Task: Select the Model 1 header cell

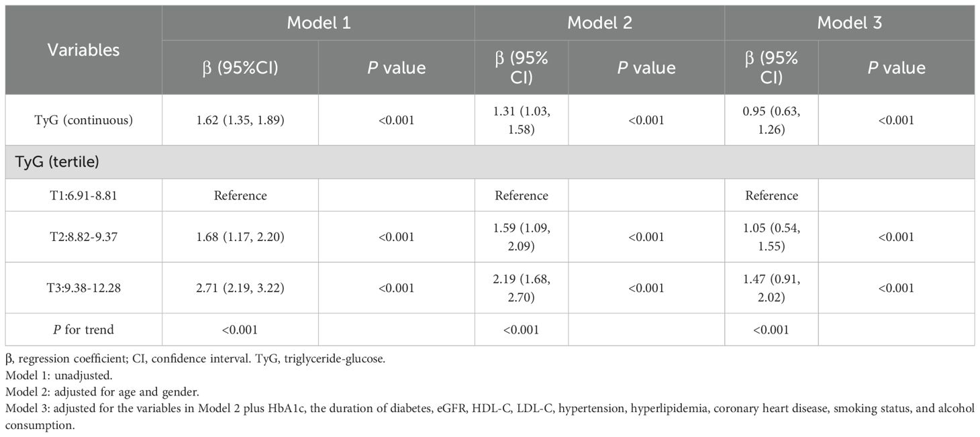Action: [318, 22]
